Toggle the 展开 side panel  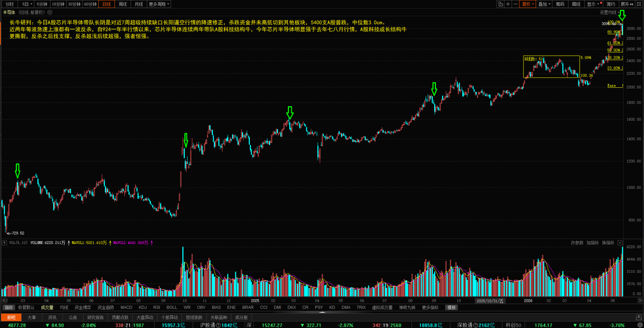pyautogui.click(x=627, y=4)
